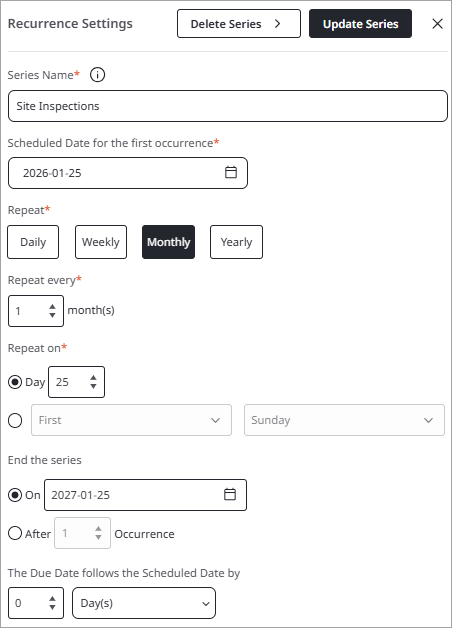Viewport: 452px width, 628px height.
Task: Select the On end-date radio button
Action: [15, 495]
